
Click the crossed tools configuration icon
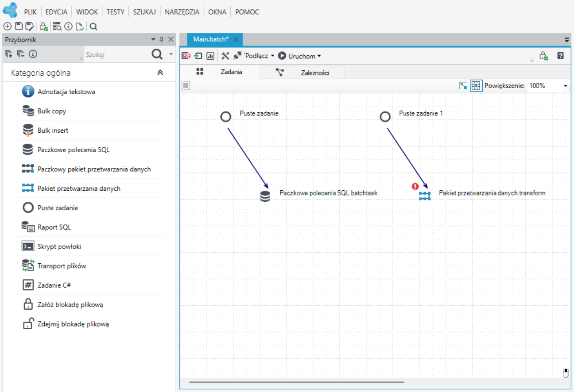point(225,56)
